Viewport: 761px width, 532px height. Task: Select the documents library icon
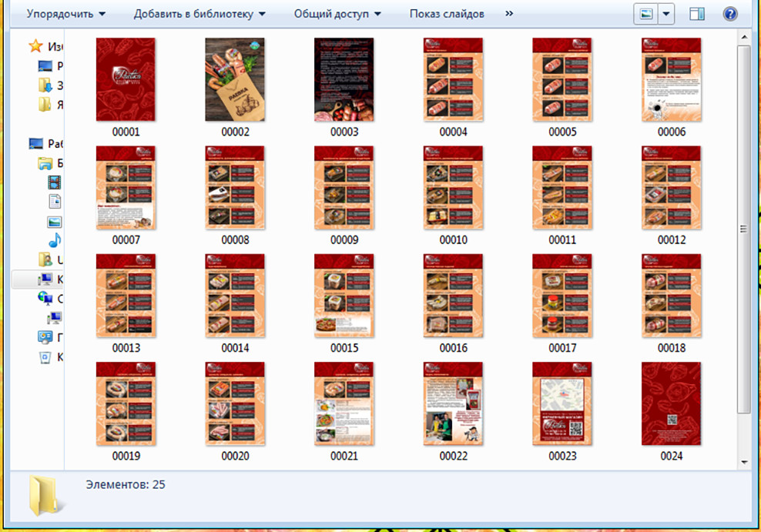pyautogui.click(x=55, y=202)
